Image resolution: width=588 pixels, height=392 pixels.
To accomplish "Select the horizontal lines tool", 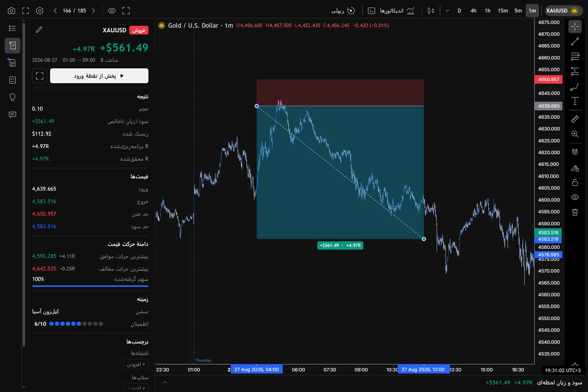I will point(575,57).
